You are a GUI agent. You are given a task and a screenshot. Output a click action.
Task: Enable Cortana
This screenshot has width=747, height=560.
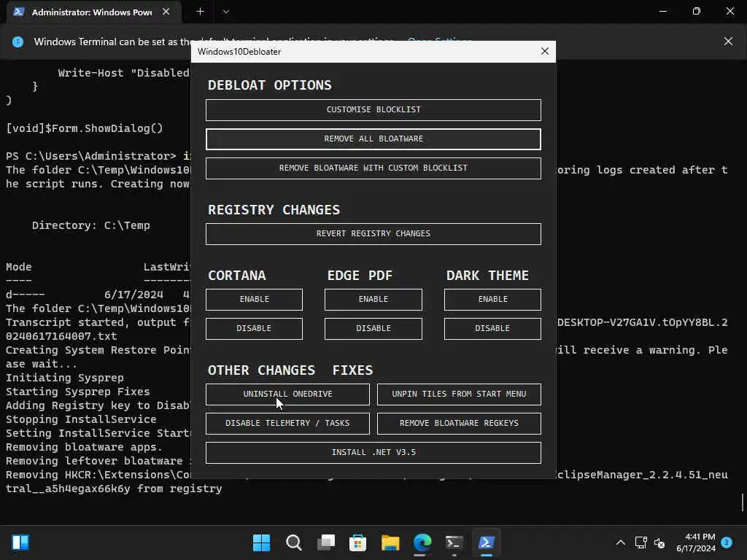[x=254, y=299]
